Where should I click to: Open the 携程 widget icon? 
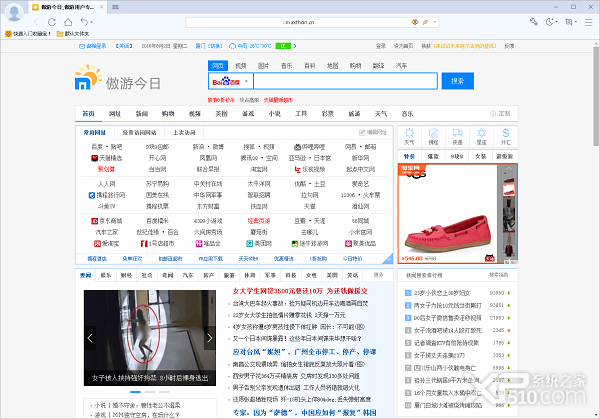[x=433, y=136]
